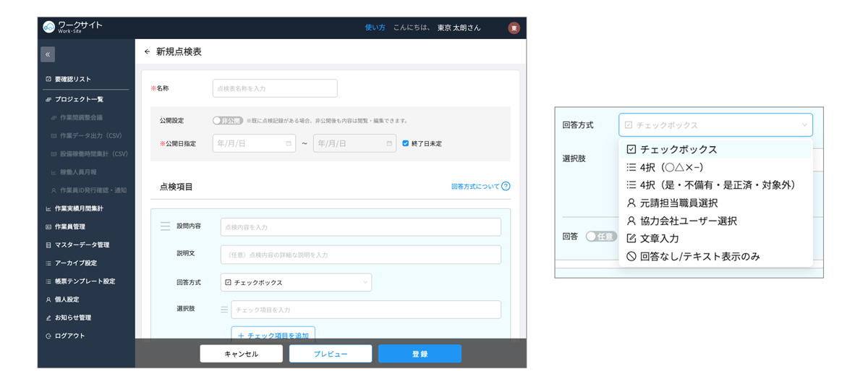868x382 pixels.
Task: Open the 回答方式について help question icon
Action: pyautogui.click(x=506, y=187)
